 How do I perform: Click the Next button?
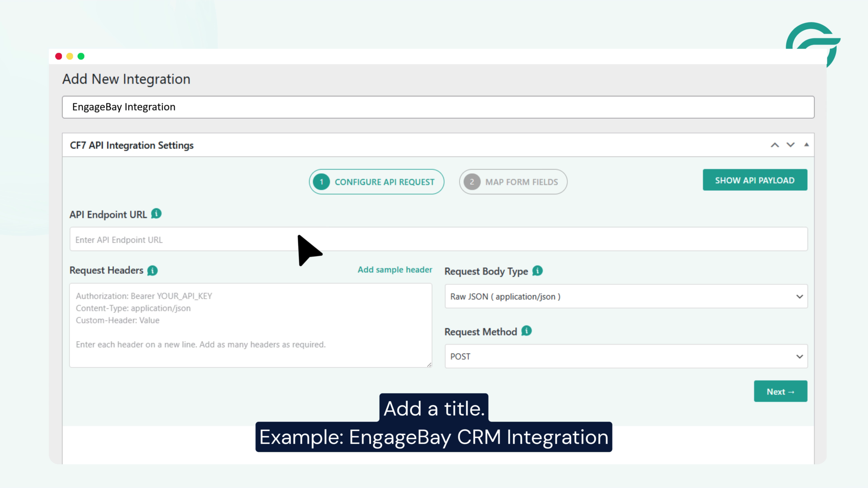point(781,391)
